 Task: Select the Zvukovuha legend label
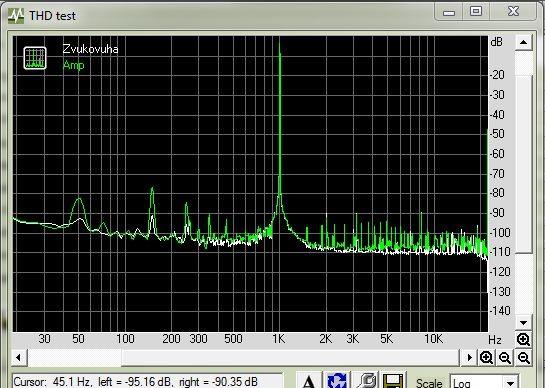coord(90,49)
